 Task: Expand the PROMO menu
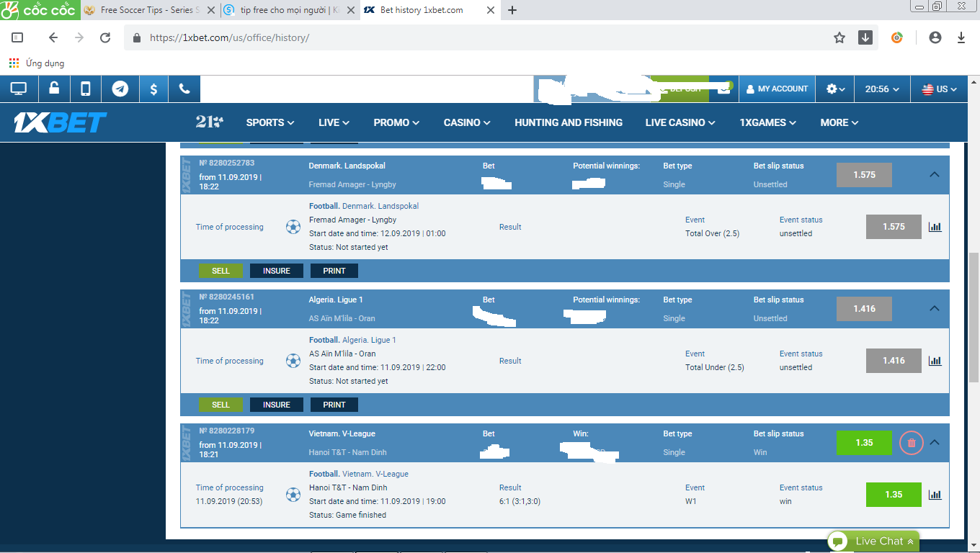click(x=396, y=122)
